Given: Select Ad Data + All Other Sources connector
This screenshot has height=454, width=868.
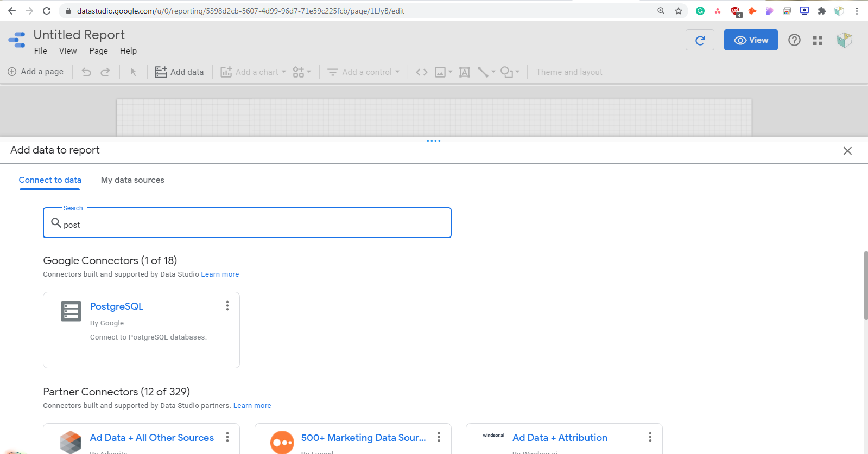Looking at the screenshot, I should click(x=152, y=438).
